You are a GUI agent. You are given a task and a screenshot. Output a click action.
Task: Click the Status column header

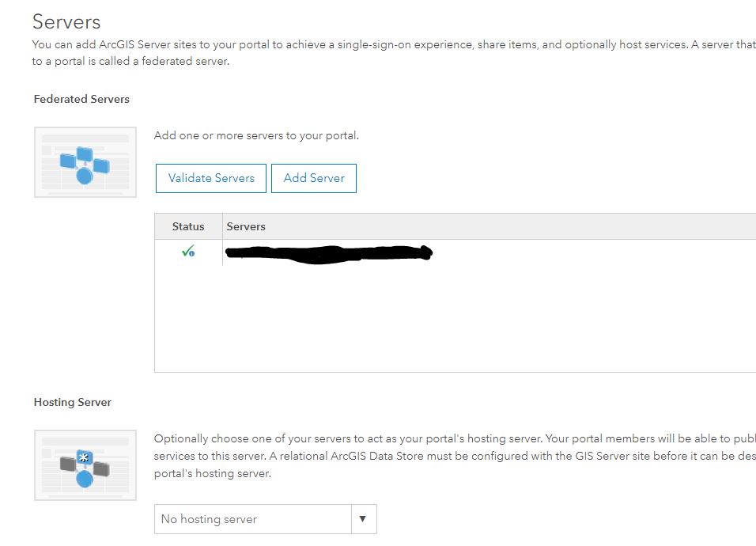[x=188, y=226]
